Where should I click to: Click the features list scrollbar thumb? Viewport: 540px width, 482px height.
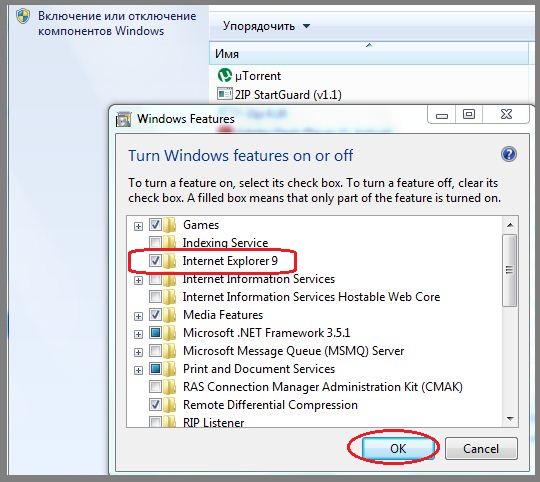(510, 270)
